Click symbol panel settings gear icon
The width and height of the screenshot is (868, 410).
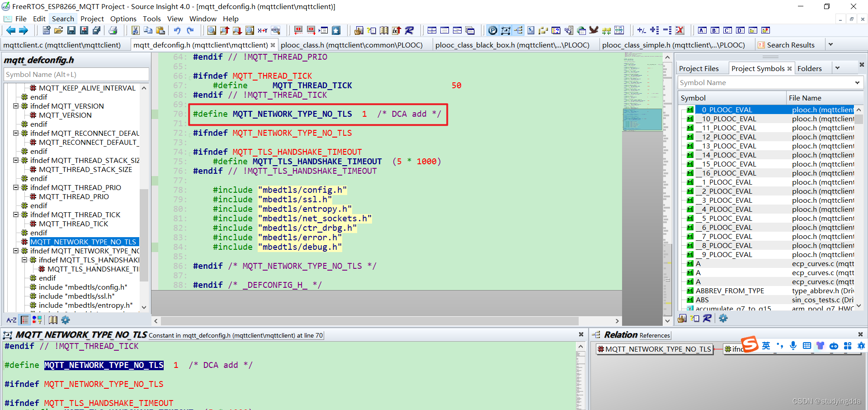[66, 320]
